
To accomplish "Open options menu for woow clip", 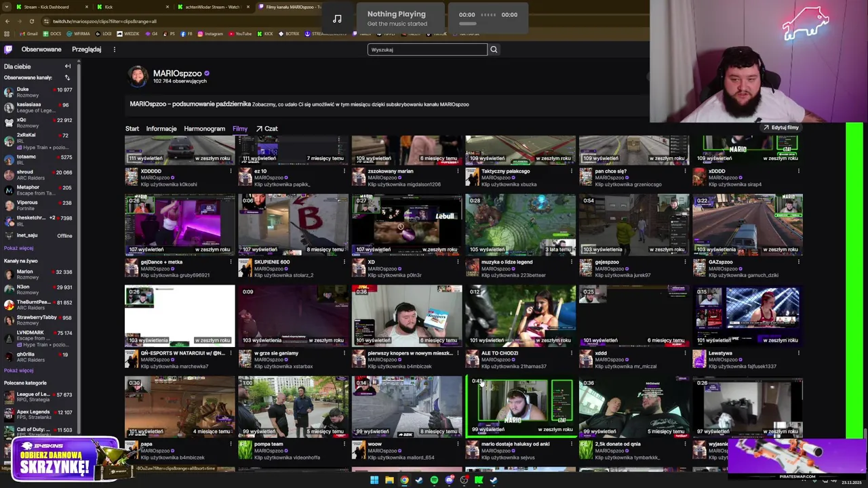I will click(458, 444).
